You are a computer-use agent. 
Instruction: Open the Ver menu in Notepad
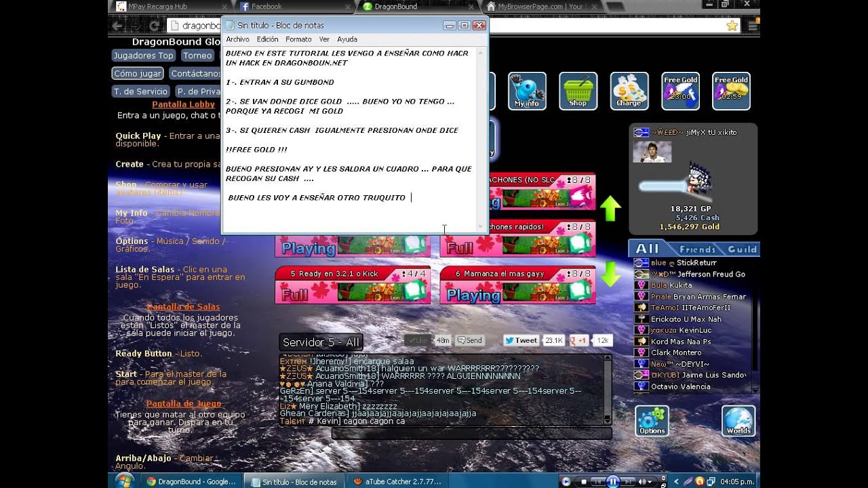(x=324, y=39)
